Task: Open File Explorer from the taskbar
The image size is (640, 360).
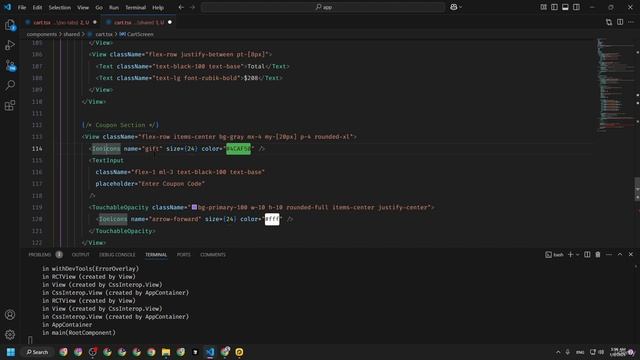Action: point(166,352)
